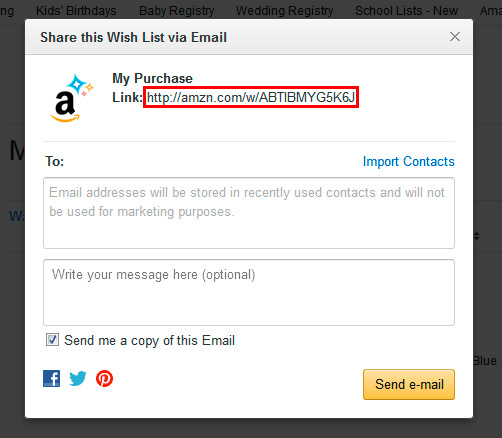Focus the To email addresses field
Image resolution: width=502 pixels, height=438 pixels.
pos(249,213)
